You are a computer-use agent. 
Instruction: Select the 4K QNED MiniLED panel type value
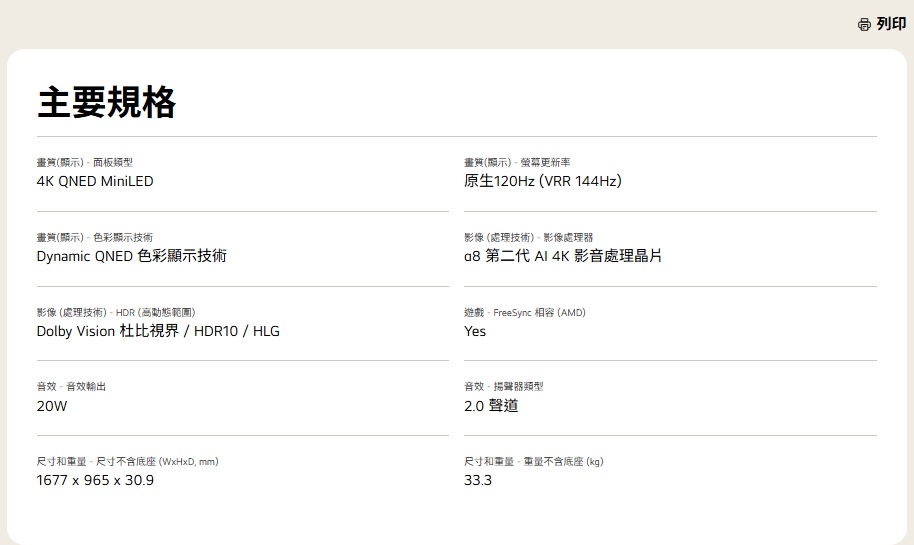pyautogui.click(x=95, y=181)
